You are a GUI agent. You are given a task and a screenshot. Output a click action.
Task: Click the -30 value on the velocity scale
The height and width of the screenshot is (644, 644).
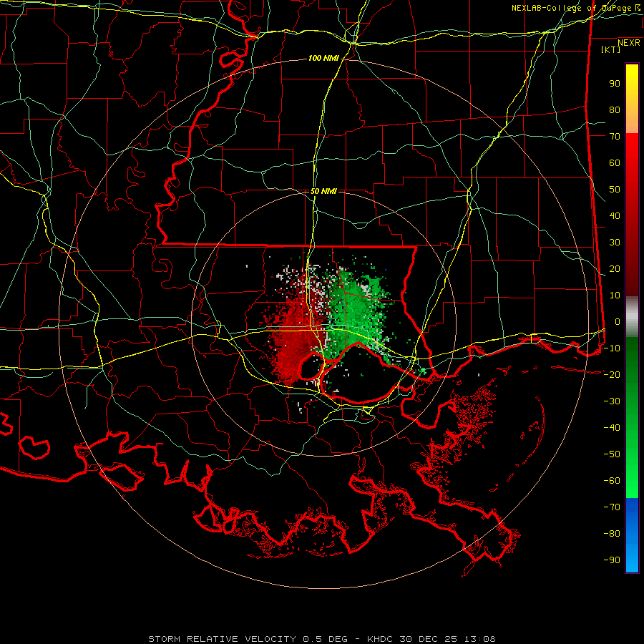click(612, 401)
